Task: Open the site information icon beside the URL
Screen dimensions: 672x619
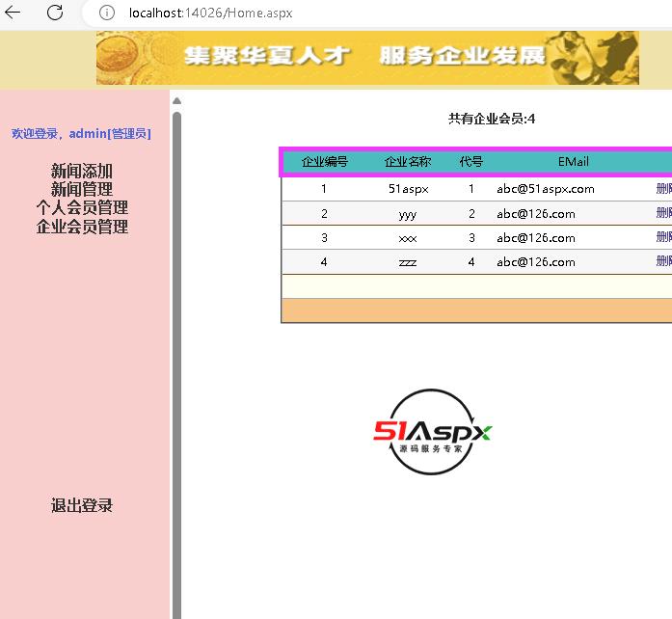Action: [107, 13]
